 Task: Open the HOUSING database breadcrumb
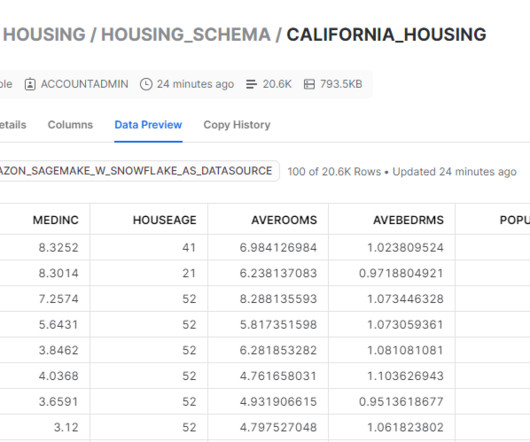(44, 34)
